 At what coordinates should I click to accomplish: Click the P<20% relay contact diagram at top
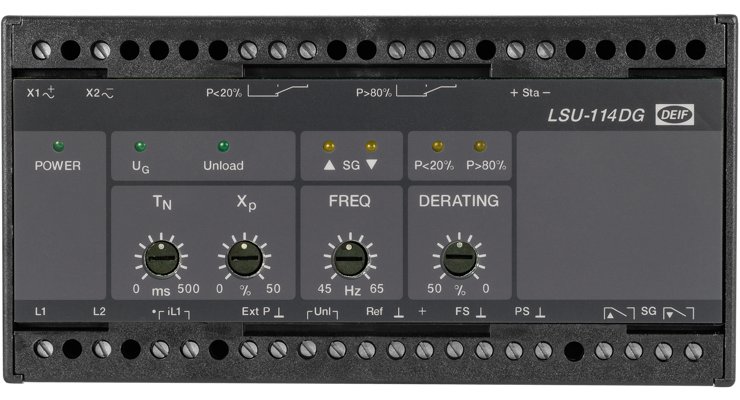[277, 94]
